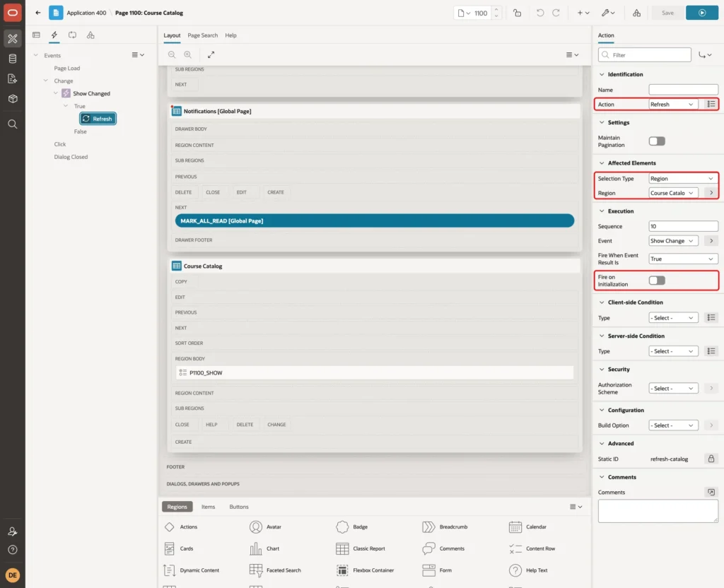Image resolution: width=724 pixels, height=588 pixels.
Task: Go to the Course Catalog region
Action: pos(711,193)
